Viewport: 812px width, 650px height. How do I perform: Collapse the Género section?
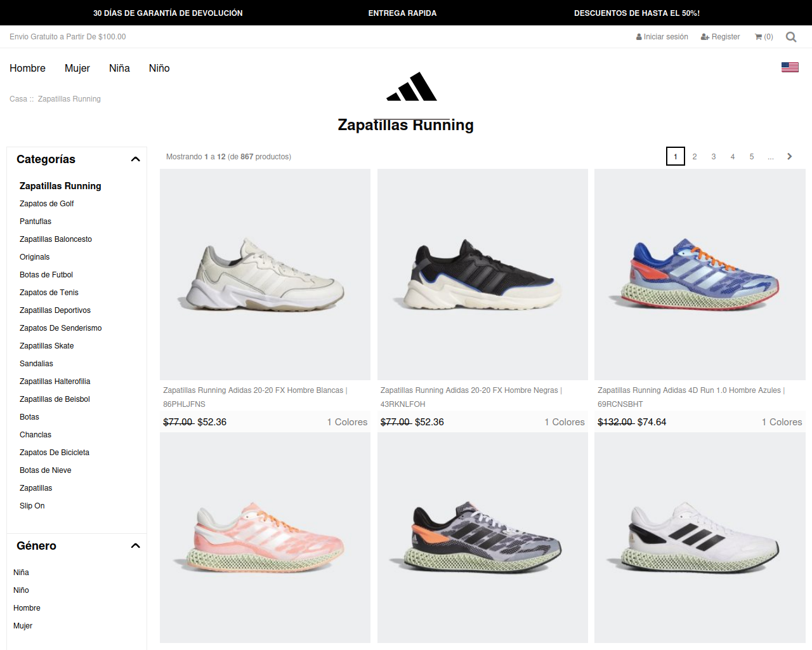pyautogui.click(x=135, y=546)
